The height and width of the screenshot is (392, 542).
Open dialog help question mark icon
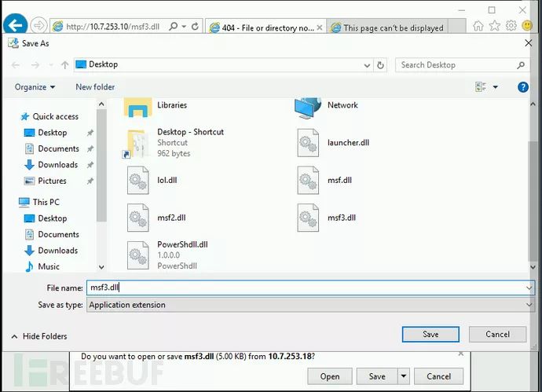(x=522, y=87)
